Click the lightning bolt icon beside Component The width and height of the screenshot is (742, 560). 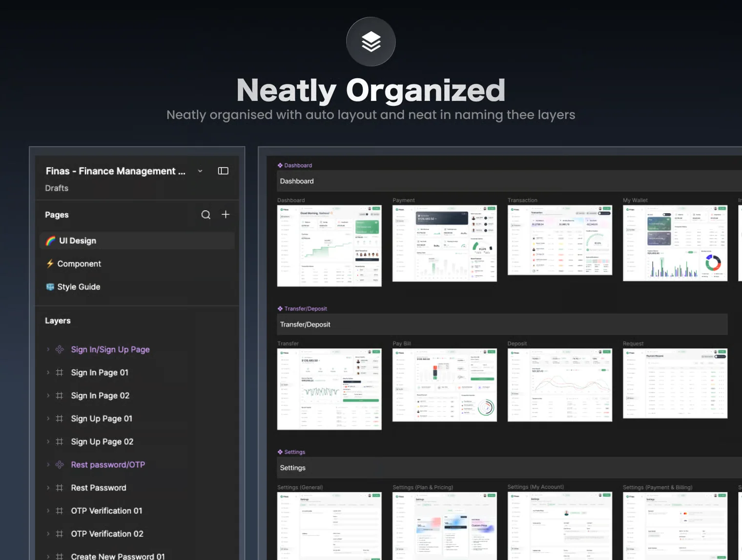coord(50,264)
